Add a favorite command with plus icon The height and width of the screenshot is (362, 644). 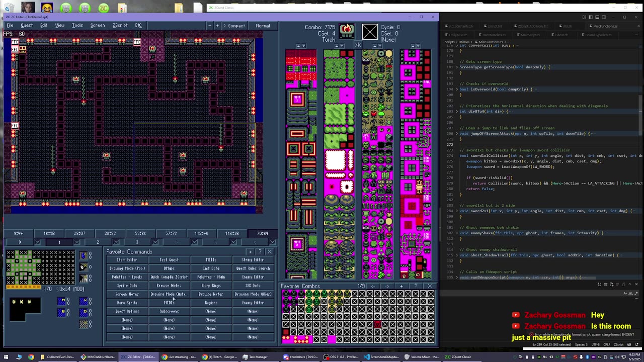point(250,251)
